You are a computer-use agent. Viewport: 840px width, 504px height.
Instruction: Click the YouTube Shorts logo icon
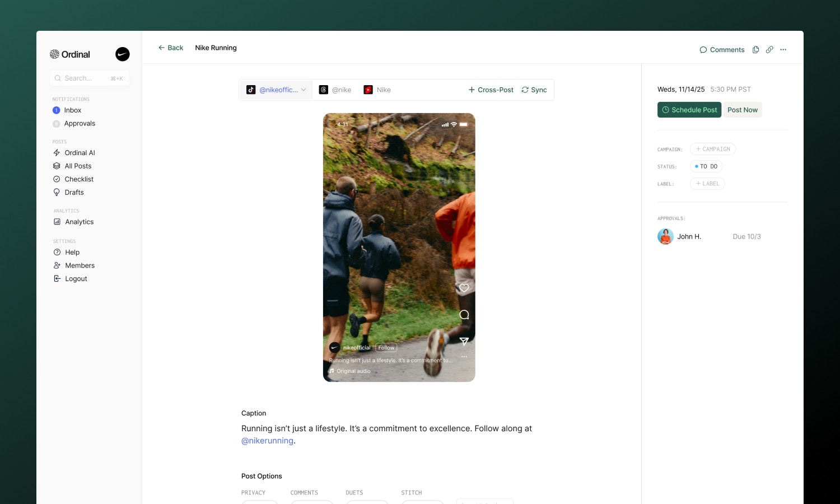tap(368, 90)
